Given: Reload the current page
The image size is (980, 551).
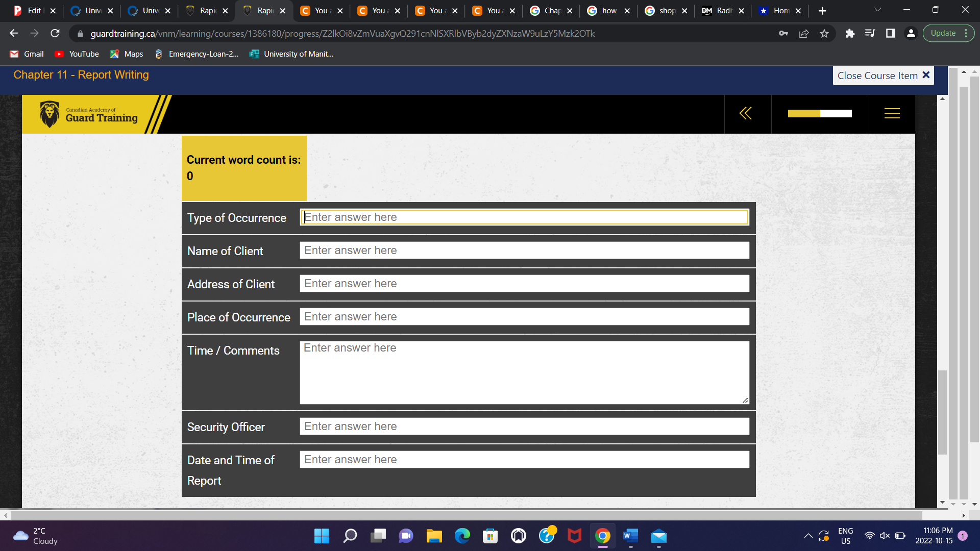Looking at the screenshot, I should point(55,33).
